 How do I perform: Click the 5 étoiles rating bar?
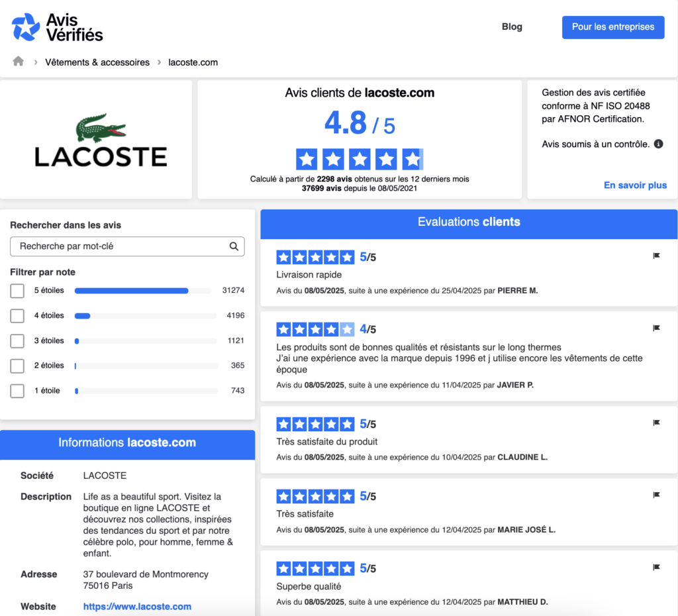(x=143, y=291)
